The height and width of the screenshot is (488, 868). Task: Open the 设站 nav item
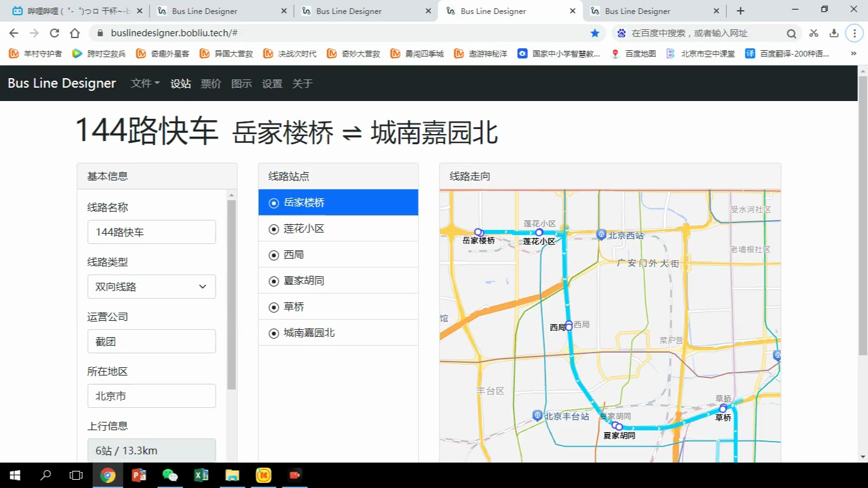pos(181,83)
